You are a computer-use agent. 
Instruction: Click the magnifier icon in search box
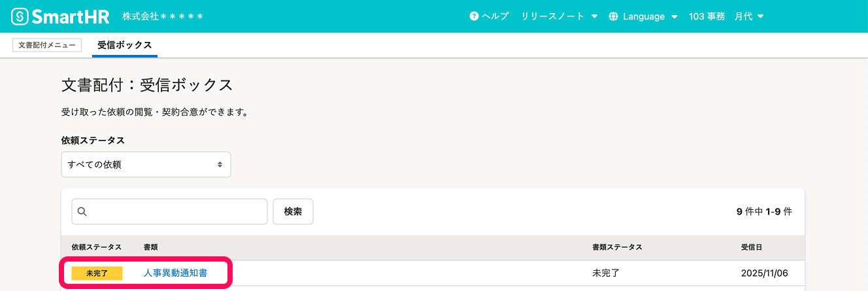pyautogui.click(x=82, y=212)
